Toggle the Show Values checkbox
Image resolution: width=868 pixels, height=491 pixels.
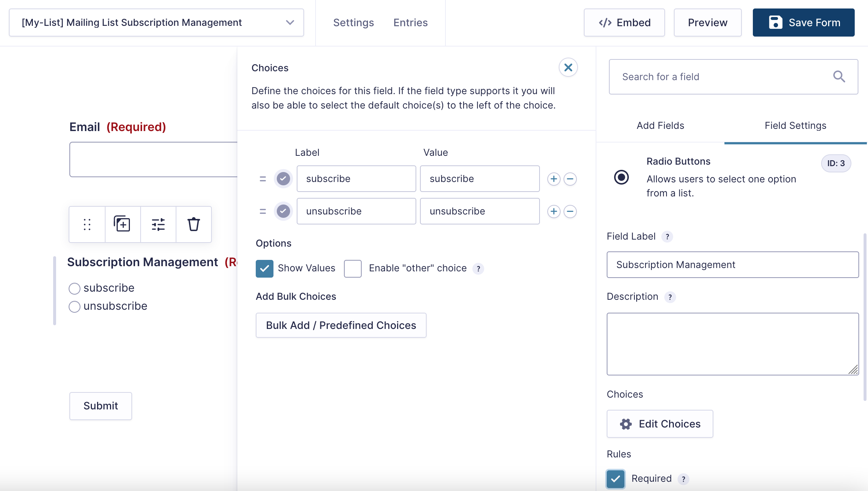pyautogui.click(x=265, y=268)
